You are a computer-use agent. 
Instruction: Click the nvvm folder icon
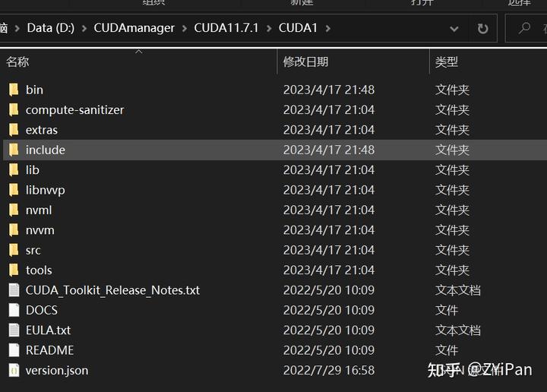pyautogui.click(x=14, y=230)
